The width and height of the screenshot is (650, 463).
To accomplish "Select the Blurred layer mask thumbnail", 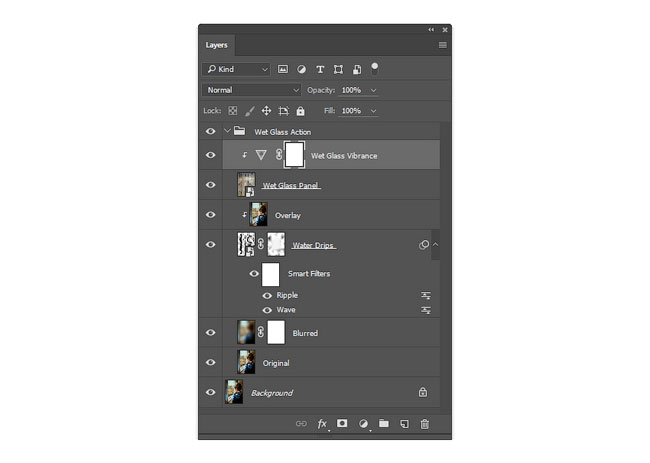I will (276, 332).
